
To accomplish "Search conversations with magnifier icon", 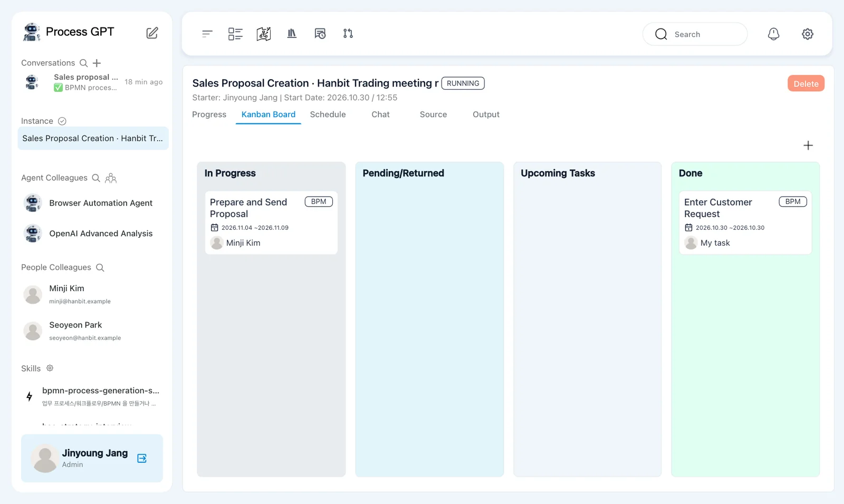I will click(x=83, y=63).
